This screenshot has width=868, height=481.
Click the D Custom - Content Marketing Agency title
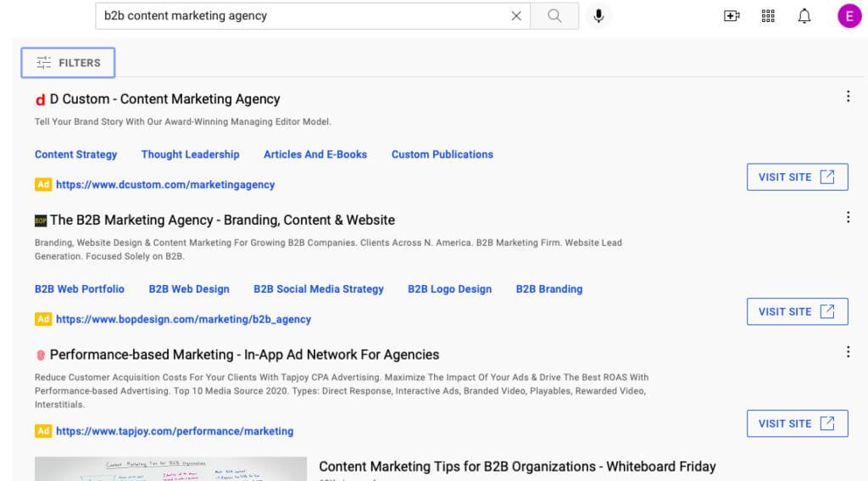click(165, 99)
